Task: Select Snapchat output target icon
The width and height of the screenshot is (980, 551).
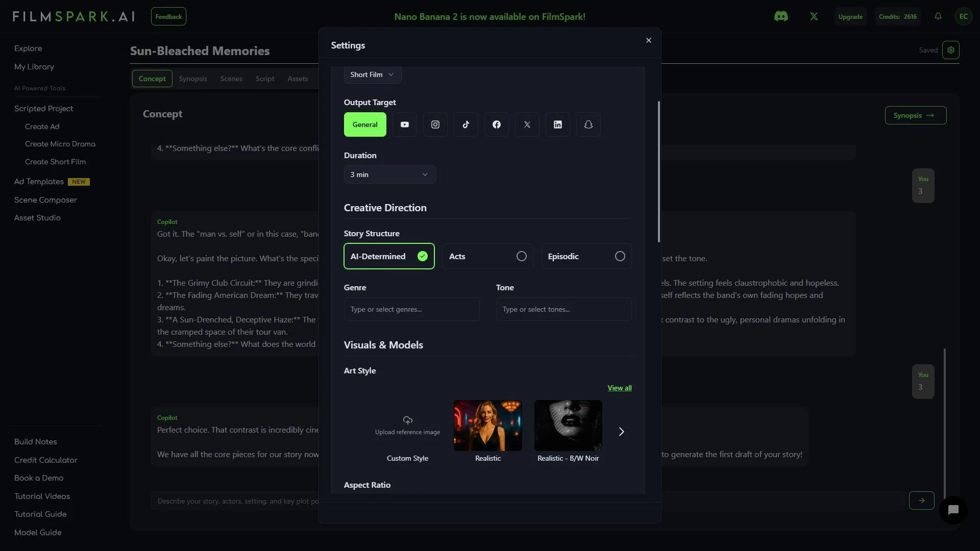Action: [588, 124]
